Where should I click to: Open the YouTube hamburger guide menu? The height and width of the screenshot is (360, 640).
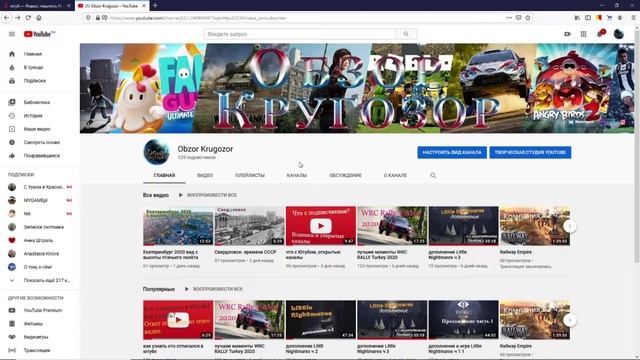point(12,34)
